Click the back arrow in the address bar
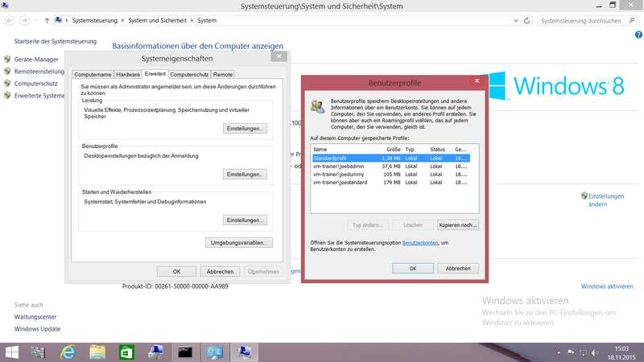The image size is (644, 362). tap(9, 21)
